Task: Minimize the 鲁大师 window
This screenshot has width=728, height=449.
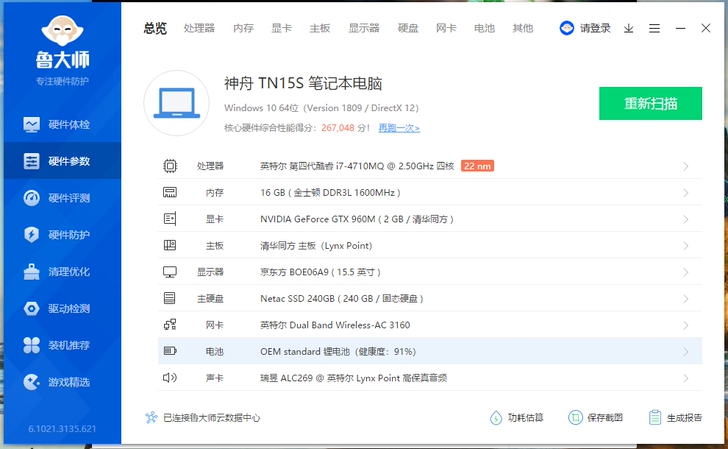Action: [x=680, y=28]
